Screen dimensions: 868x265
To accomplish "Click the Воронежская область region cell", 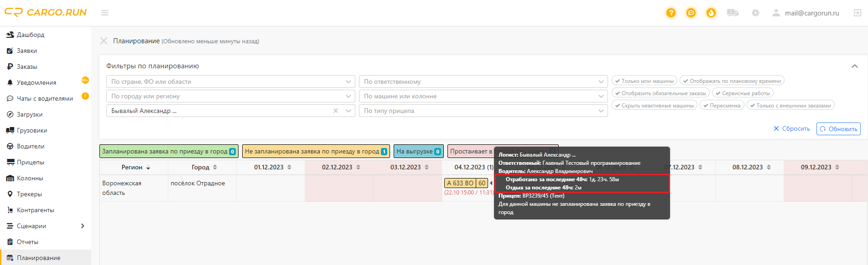I will 134,188.
